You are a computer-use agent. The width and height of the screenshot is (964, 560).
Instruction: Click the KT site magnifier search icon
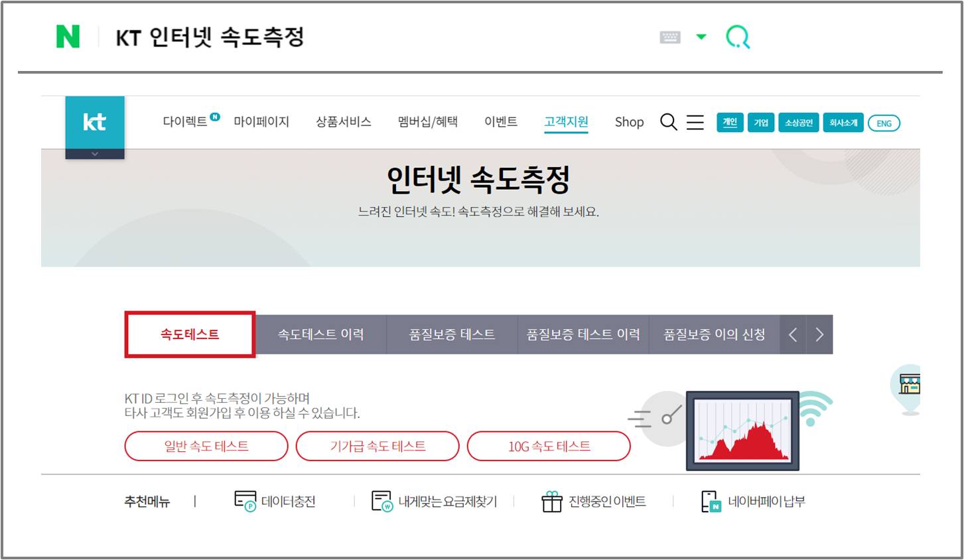pos(669,122)
